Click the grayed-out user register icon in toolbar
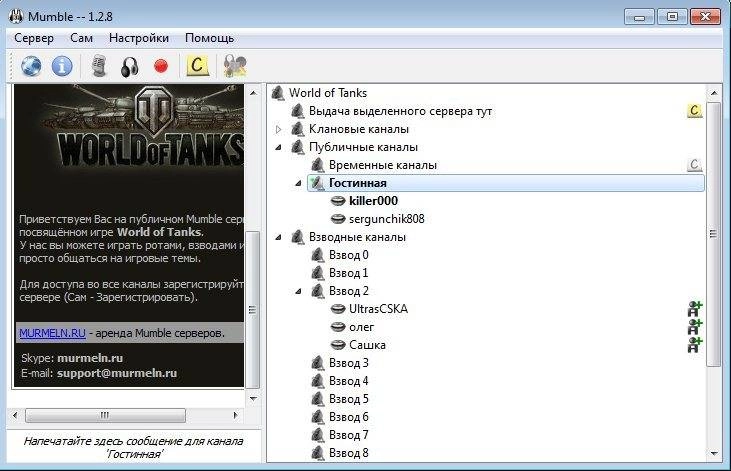The image size is (731, 471). [x=235, y=66]
